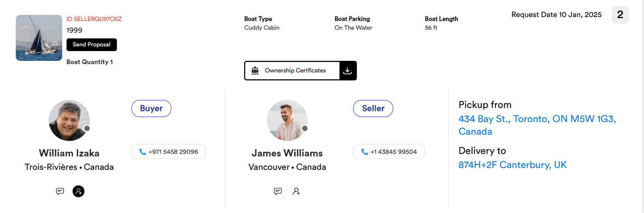Click the sailboat listing thumbnail
This screenshot has width=644, height=213.
point(38,37)
